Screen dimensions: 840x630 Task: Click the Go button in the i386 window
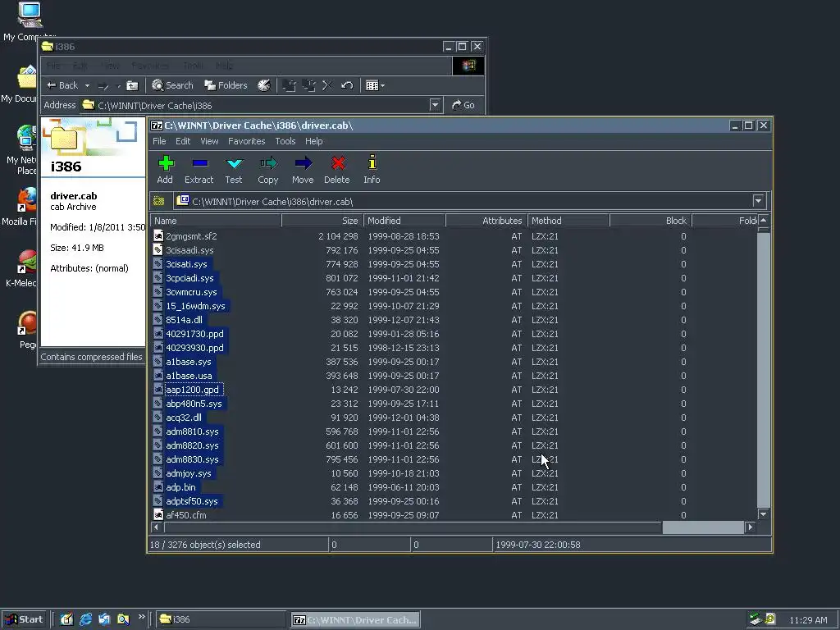coord(464,105)
